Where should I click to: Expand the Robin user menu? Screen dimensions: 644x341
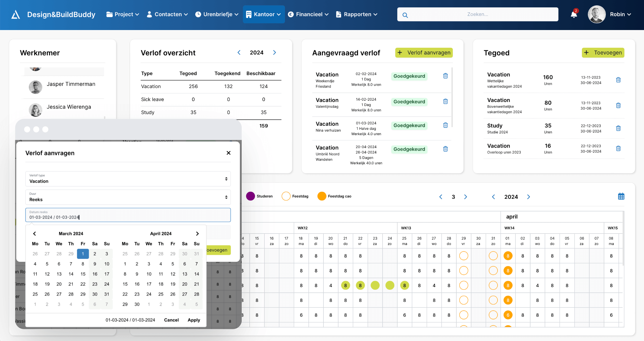[620, 14]
